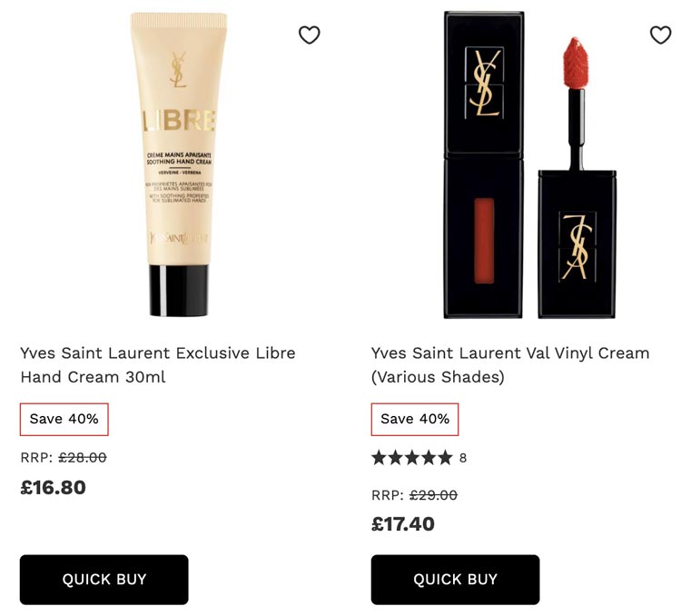Click the first star of Vinyl Cream rating
681x616 pixels.
click(x=380, y=457)
